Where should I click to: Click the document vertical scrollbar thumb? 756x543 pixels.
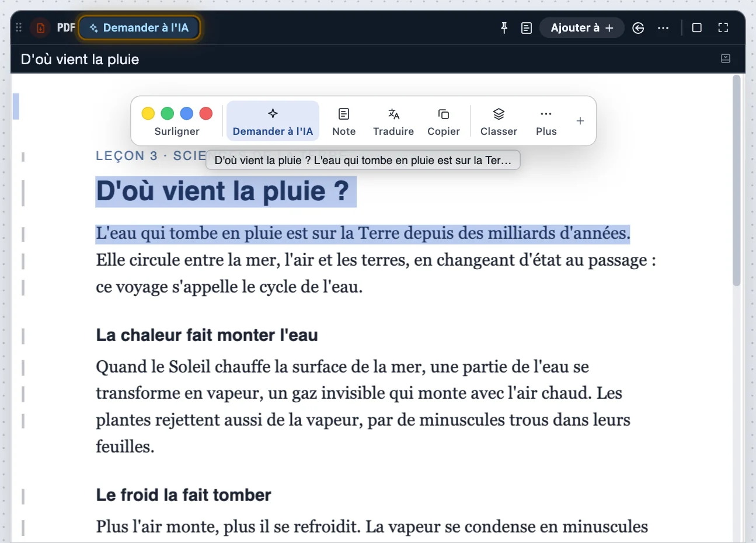737,181
